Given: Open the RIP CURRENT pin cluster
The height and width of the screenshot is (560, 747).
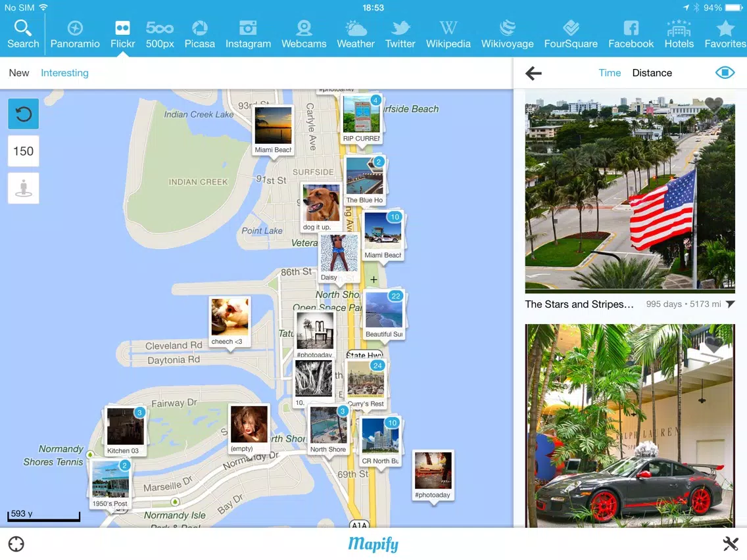Looking at the screenshot, I should pos(361,118).
